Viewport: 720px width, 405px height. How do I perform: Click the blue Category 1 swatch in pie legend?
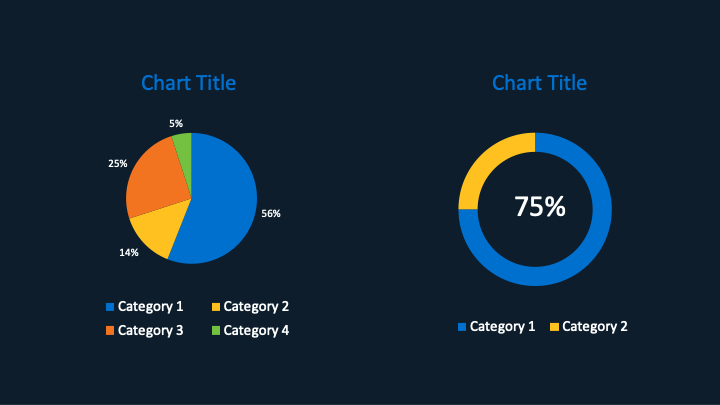tap(110, 307)
